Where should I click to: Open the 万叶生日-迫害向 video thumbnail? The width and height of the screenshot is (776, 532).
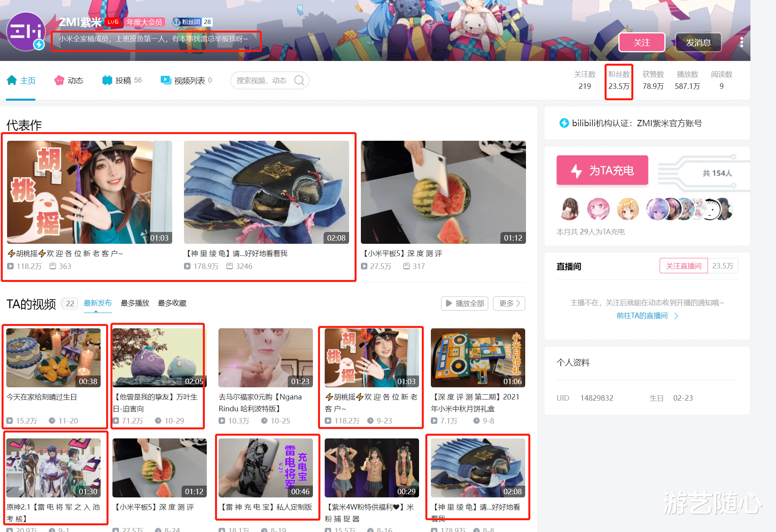(x=160, y=358)
